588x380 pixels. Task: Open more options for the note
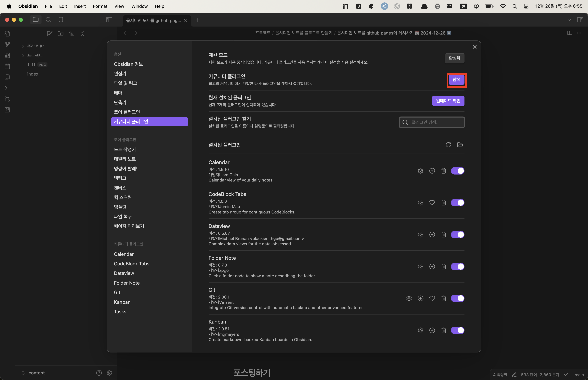coord(579,33)
